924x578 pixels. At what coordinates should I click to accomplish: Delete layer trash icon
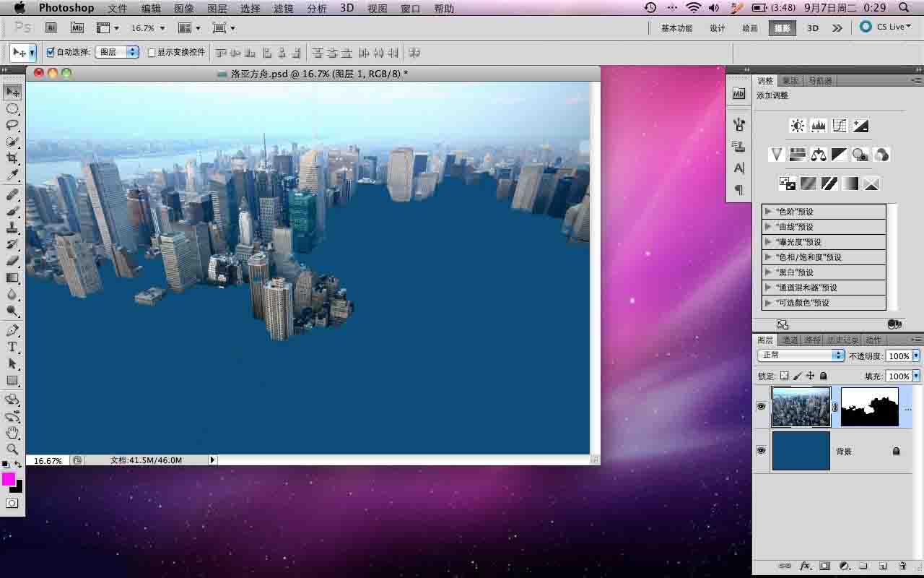coord(902,566)
